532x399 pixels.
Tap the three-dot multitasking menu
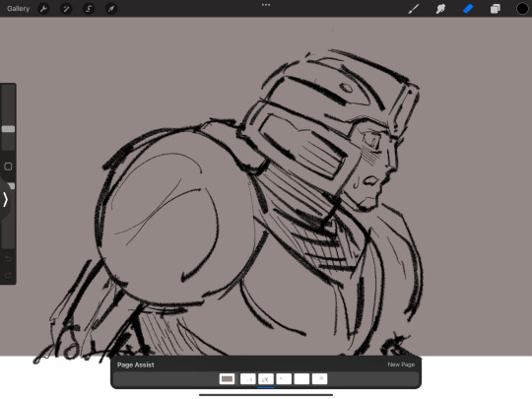(266, 5)
